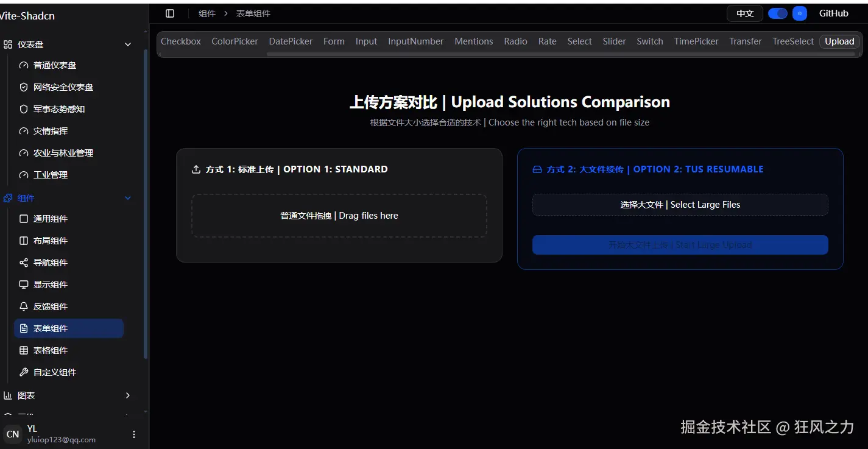Switch to the Checkbox component tab
The height and width of the screenshot is (449, 868).
click(180, 41)
